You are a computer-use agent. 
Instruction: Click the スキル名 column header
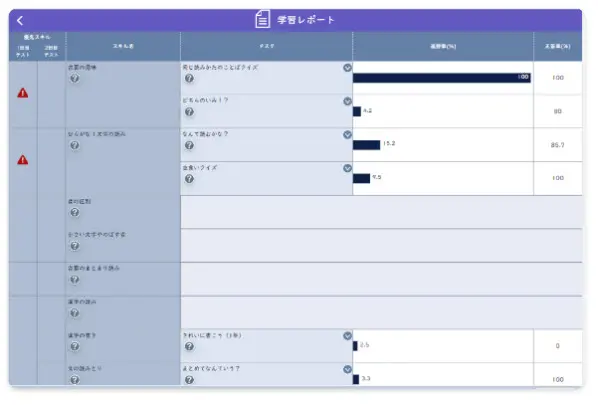pyautogui.click(x=123, y=46)
